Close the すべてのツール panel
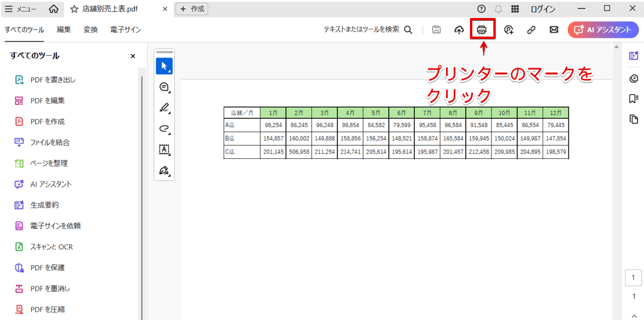644x320 pixels. point(133,56)
